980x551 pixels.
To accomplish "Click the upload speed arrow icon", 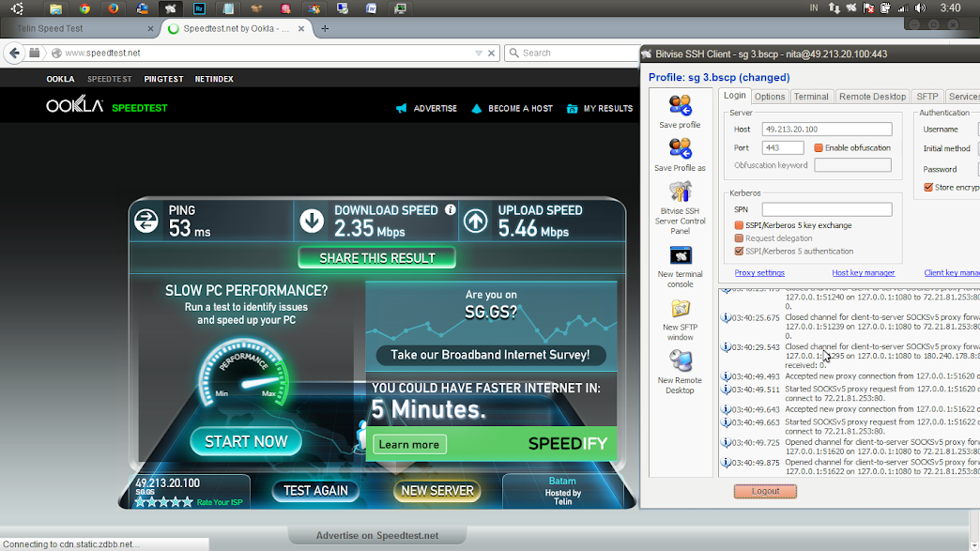I will pos(476,221).
